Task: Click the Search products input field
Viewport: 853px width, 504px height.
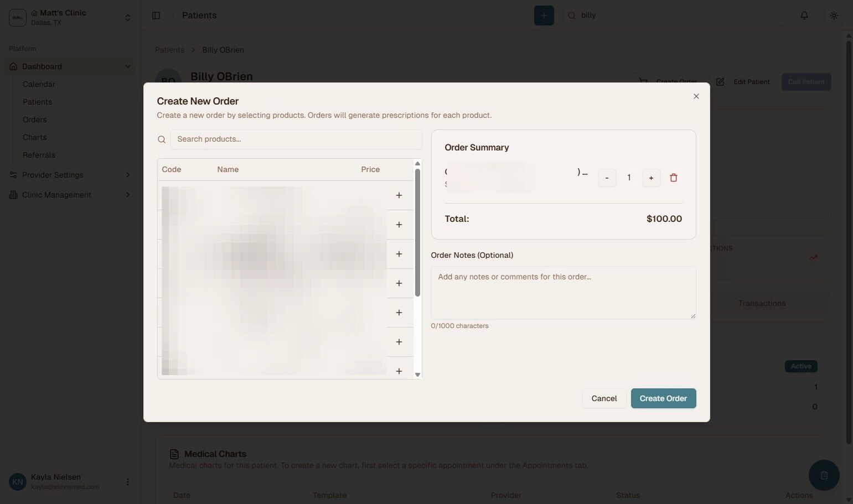Action: point(296,139)
